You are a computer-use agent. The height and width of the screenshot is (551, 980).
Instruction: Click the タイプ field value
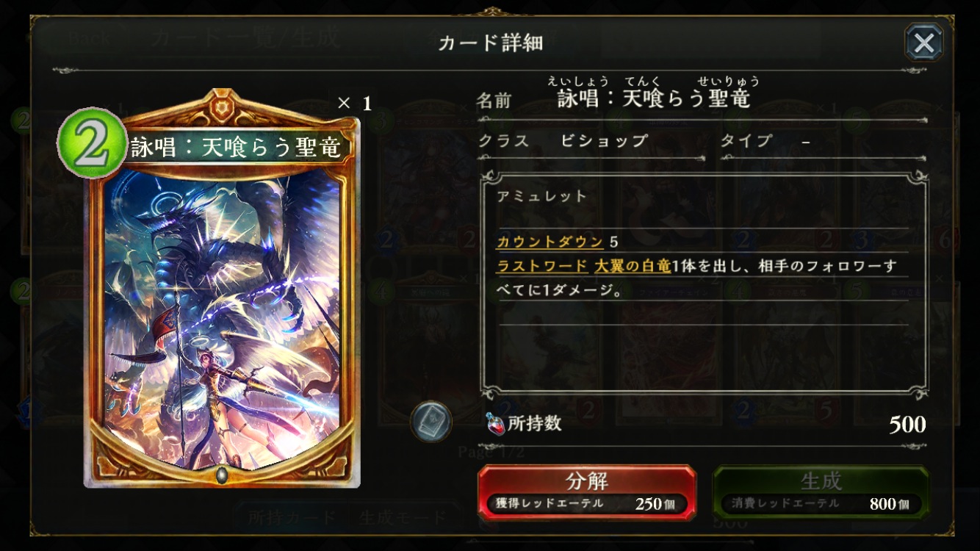pos(806,141)
